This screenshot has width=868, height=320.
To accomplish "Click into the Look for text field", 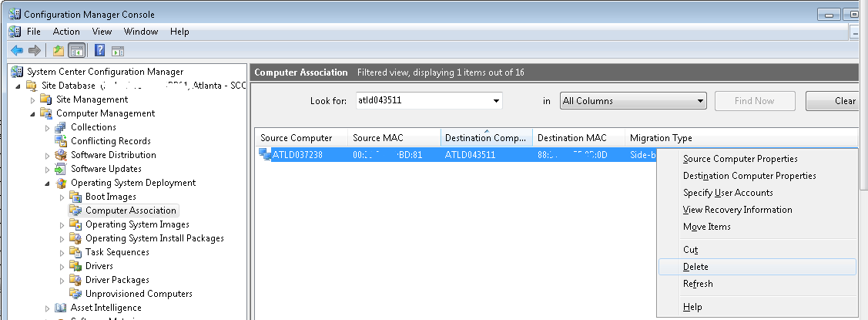I will click(422, 101).
